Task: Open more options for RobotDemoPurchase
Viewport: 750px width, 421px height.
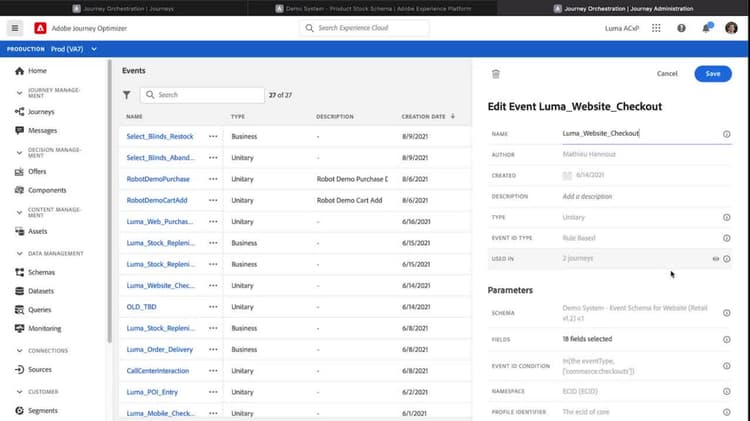Action: tap(213, 179)
